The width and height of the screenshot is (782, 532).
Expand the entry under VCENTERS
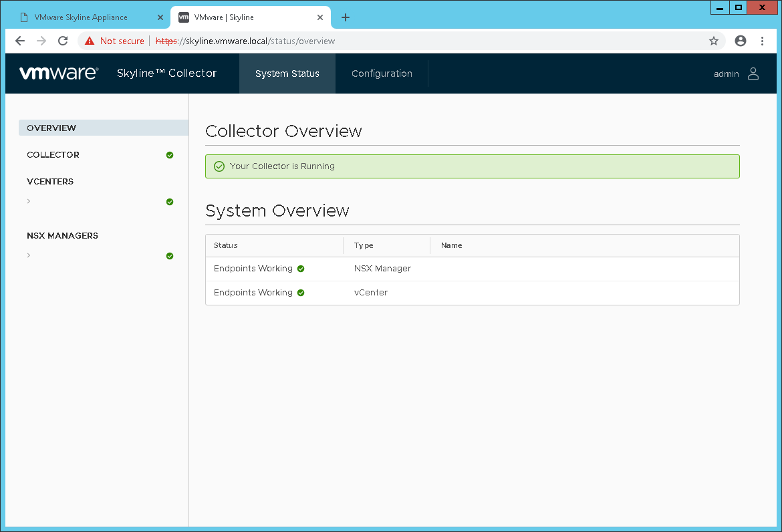click(29, 201)
